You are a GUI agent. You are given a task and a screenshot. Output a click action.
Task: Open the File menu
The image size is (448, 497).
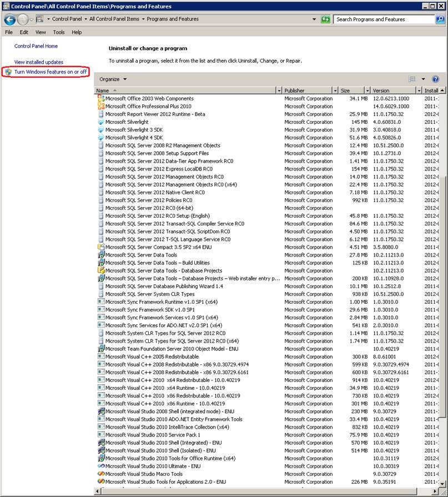(x=9, y=32)
